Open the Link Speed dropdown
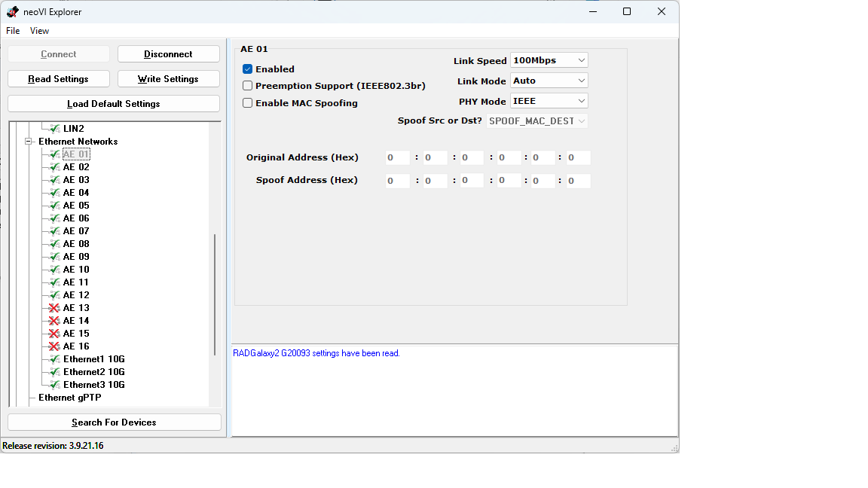868x488 pixels. (549, 60)
